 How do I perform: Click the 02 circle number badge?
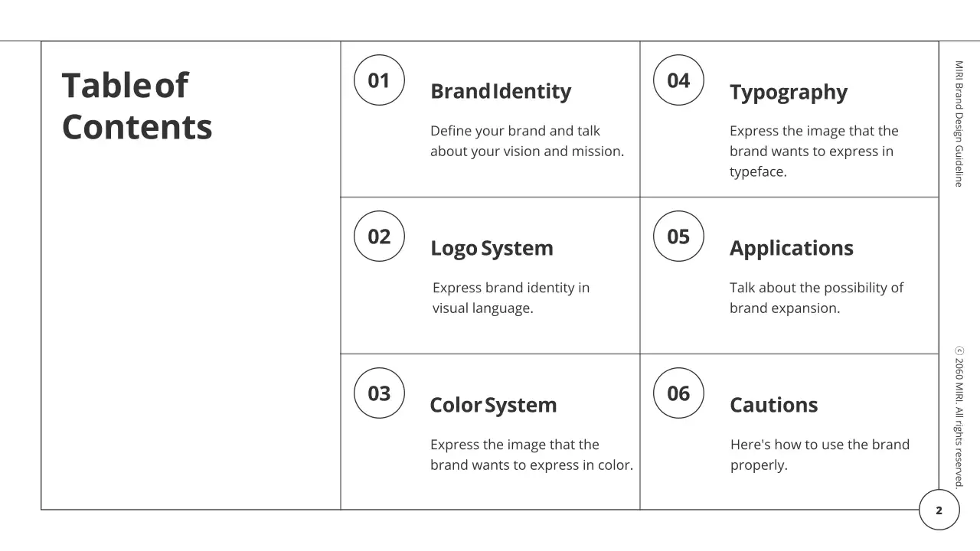click(379, 236)
